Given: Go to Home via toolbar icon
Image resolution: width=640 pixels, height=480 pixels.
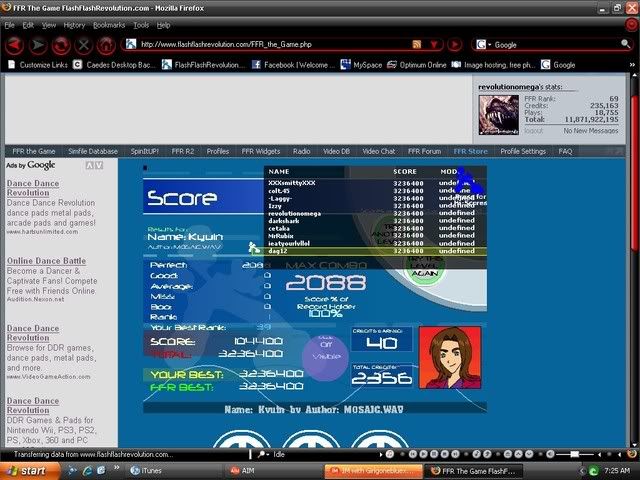Looking at the screenshot, I should 105,45.
